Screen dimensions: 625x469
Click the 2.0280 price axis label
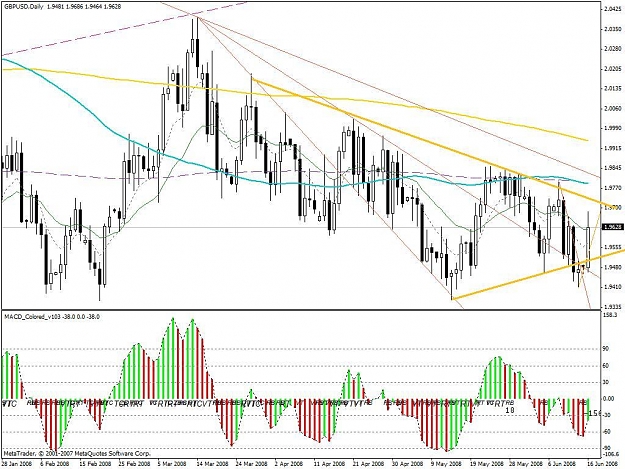click(612, 49)
